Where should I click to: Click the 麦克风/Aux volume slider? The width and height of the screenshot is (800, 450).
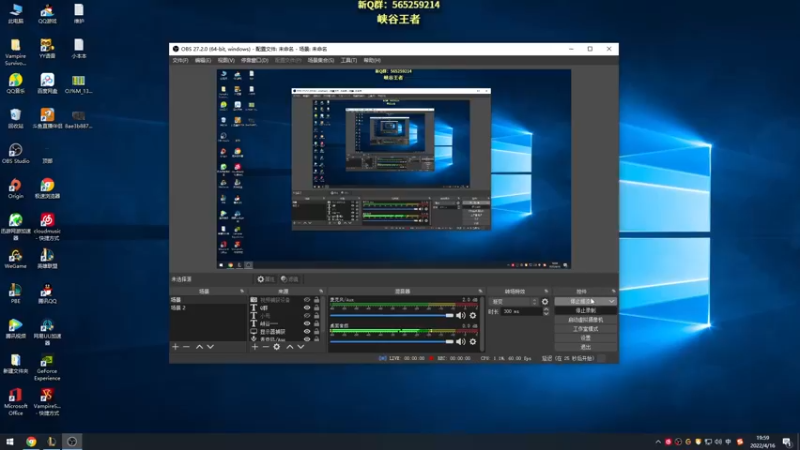[x=391, y=315]
